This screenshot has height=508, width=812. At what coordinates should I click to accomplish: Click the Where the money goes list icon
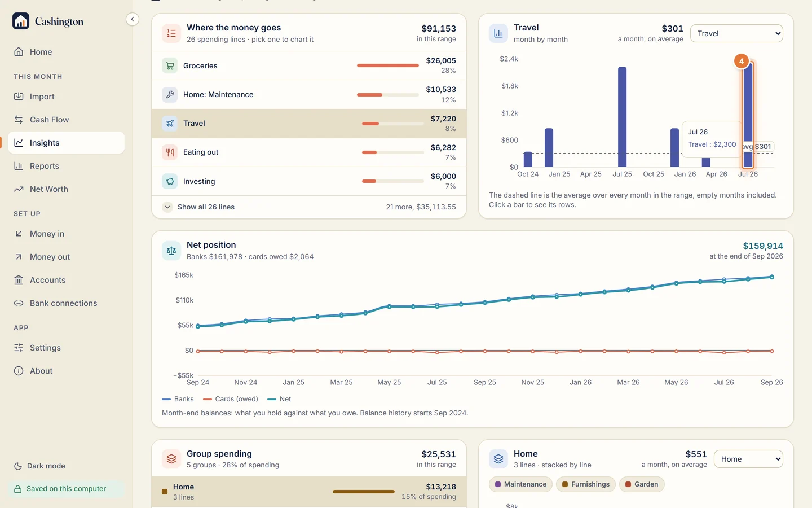coord(171,33)
